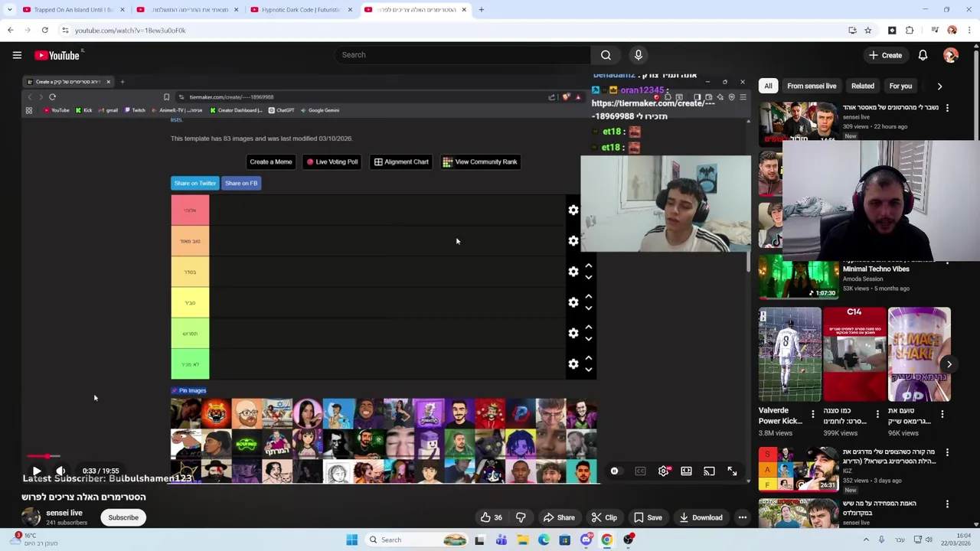980x551 pixels.
Task: Go to the YouTube home logo
Action: (x=57, y=55)
